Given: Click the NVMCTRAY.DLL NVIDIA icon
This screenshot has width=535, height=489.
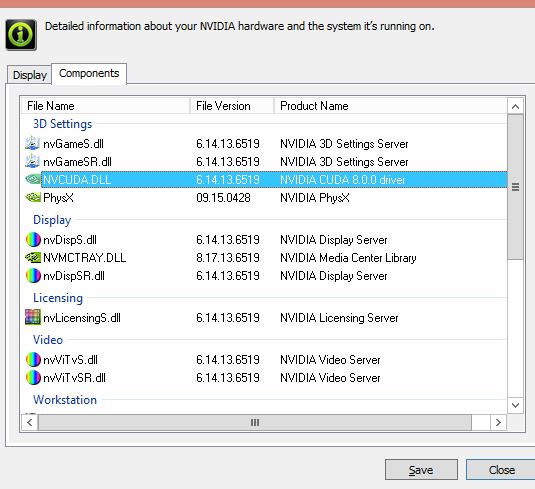Looking at the screenshot, I should pos(33,258).
